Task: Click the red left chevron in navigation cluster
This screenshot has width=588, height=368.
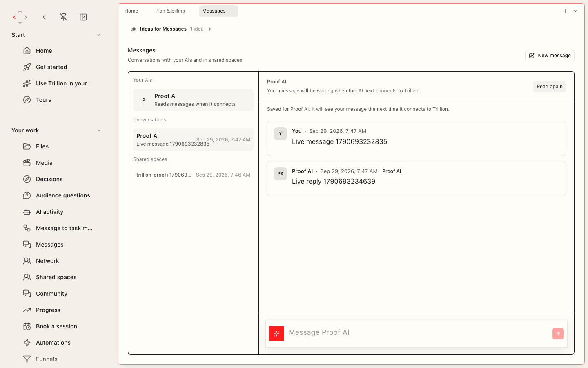Action: click(x=14, y=17)
